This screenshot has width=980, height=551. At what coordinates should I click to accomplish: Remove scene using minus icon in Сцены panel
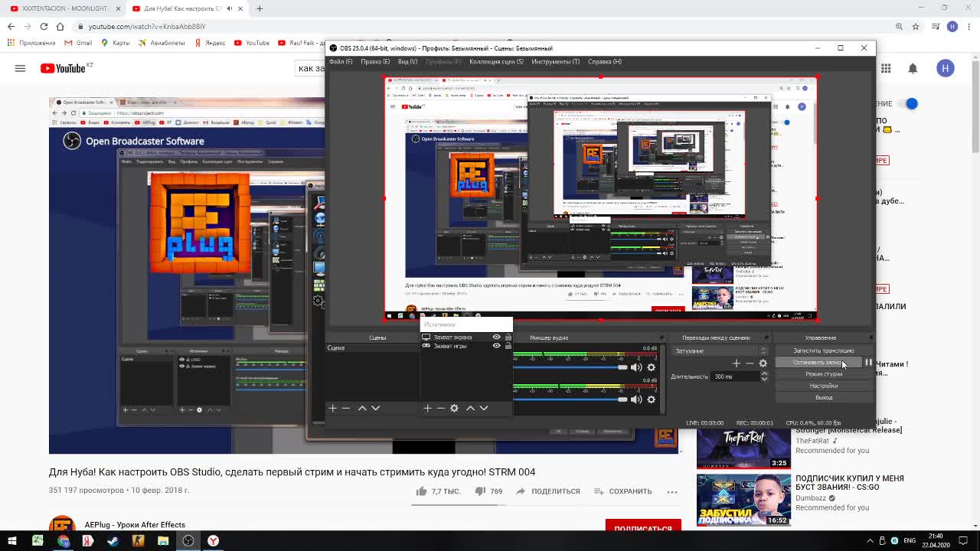pyautogui.click(x=346, y=408)
